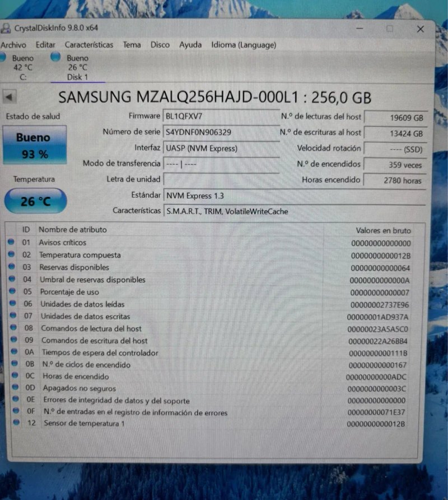
Task: Click status dot for Umbral de reservas disponibles
Action: pyautogui.click(x=12, y=279)
